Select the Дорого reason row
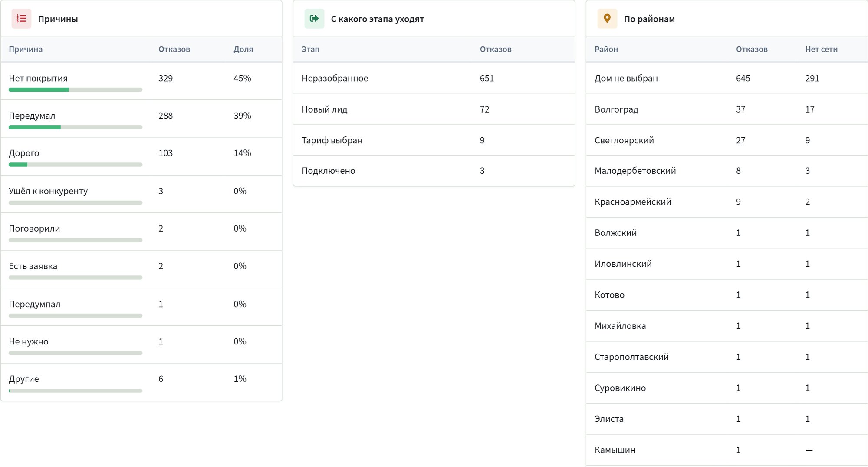 tap(141, 157)
